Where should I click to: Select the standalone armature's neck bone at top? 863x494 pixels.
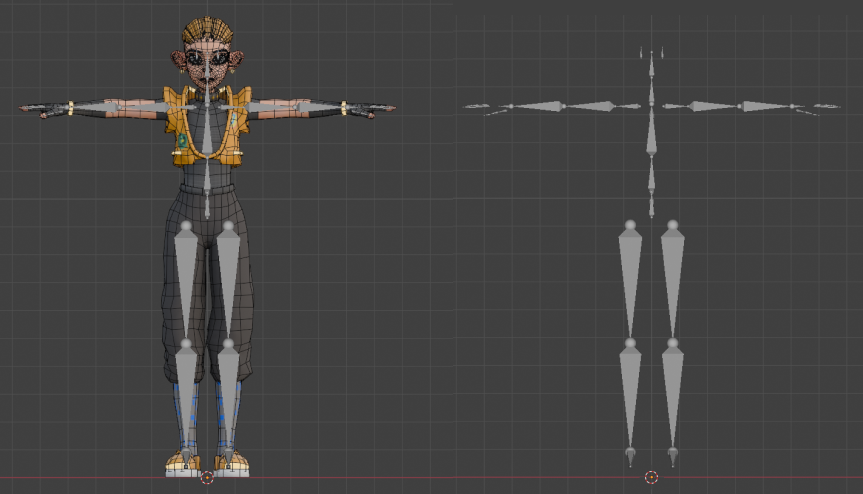(651, 68)
